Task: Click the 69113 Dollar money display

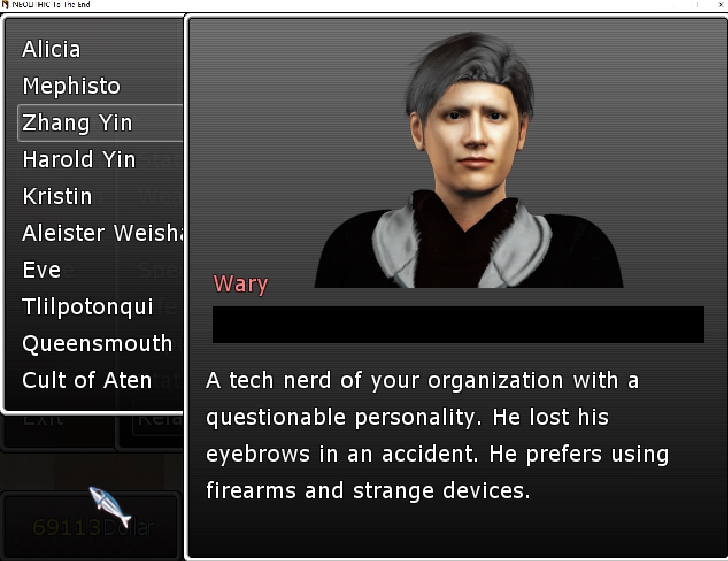Action: 93,527
